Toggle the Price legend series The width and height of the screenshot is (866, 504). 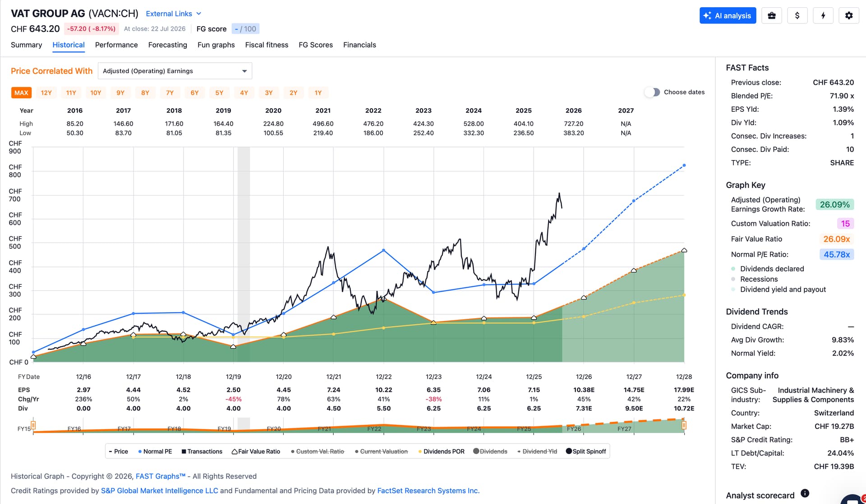tap(118, 451)
